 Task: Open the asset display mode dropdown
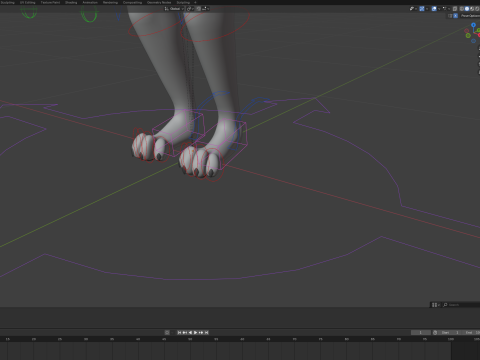coord(436,305)
